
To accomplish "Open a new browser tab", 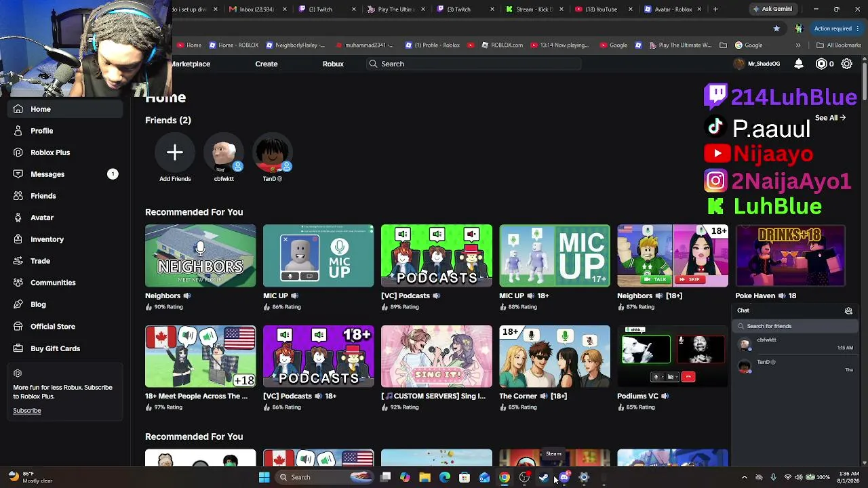I will [715, 9].
